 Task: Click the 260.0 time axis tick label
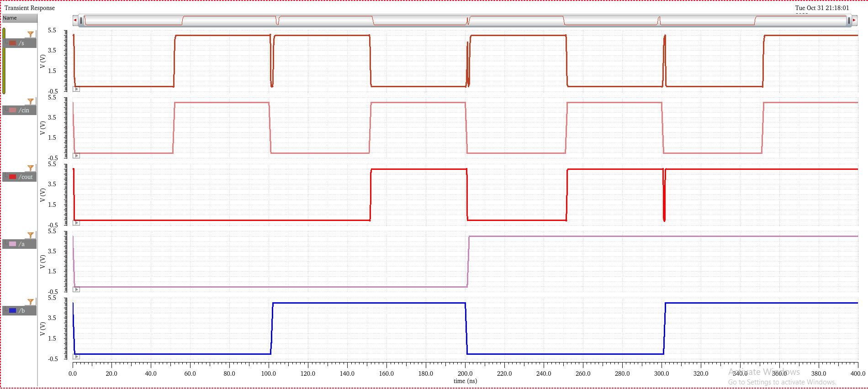click(x=583, y=373)
